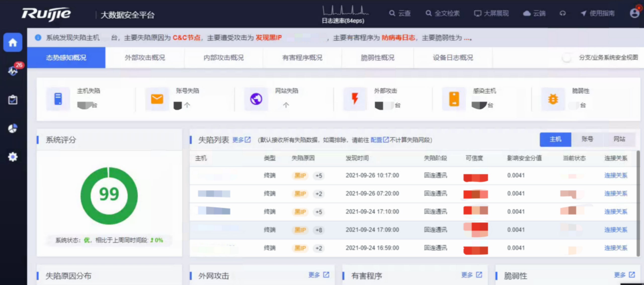Screen dimensions: 644x285
Task: Expand +2 reasons in 16:59:00 row
Action: [x=319, y=248]
